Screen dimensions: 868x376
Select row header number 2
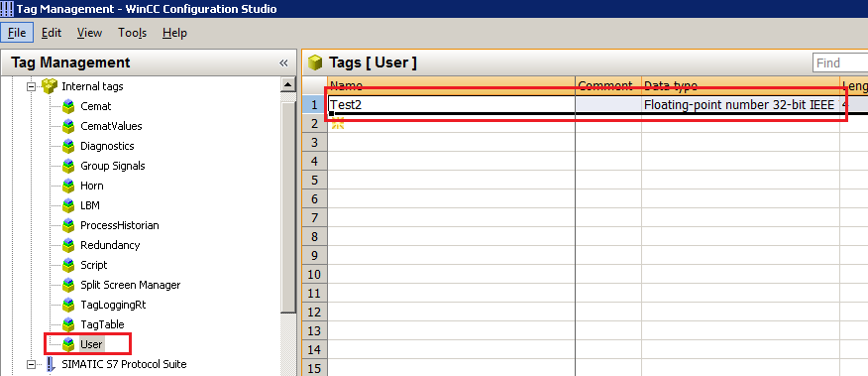(x=315, y=124)
